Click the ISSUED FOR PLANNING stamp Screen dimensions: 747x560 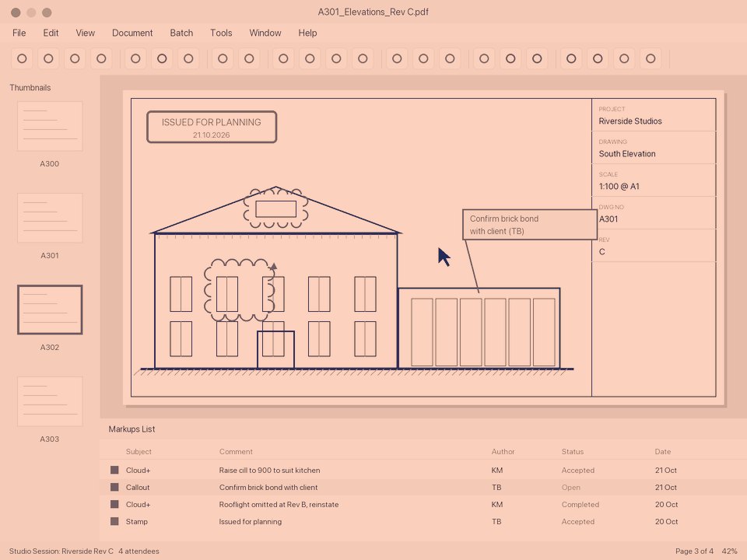212,127
